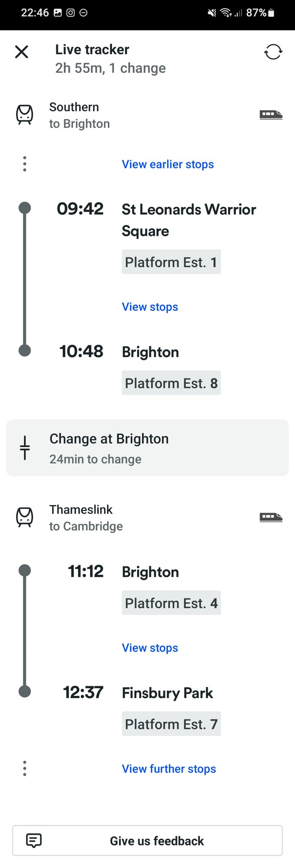Select the Finsbury Park 12:37 stop
This screenshot has width=295, height=868.
(167, 693)
